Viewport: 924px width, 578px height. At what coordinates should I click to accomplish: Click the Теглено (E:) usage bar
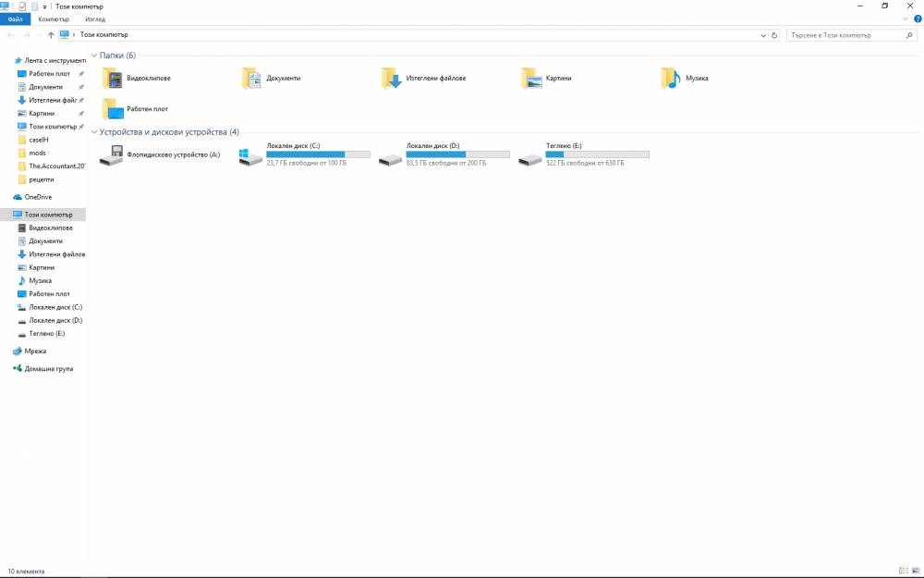[598, 154]
